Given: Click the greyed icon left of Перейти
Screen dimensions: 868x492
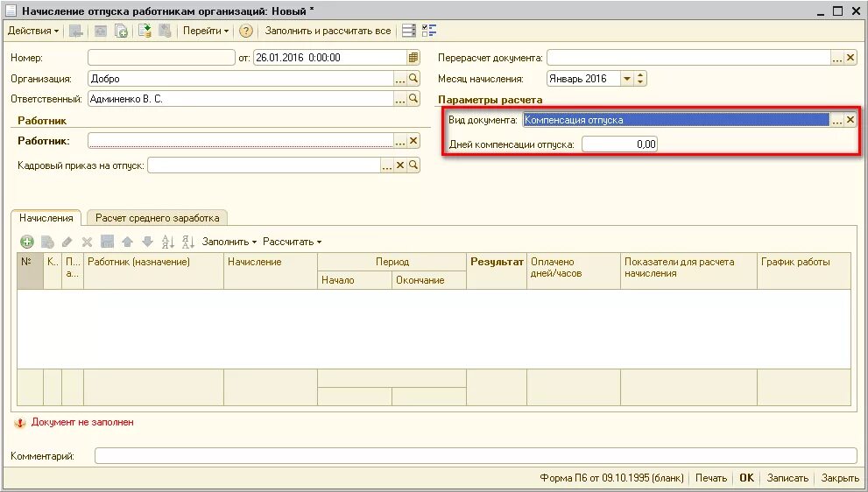Looking at the screenshot, I should pyautogui.click(x=165, y=31).
